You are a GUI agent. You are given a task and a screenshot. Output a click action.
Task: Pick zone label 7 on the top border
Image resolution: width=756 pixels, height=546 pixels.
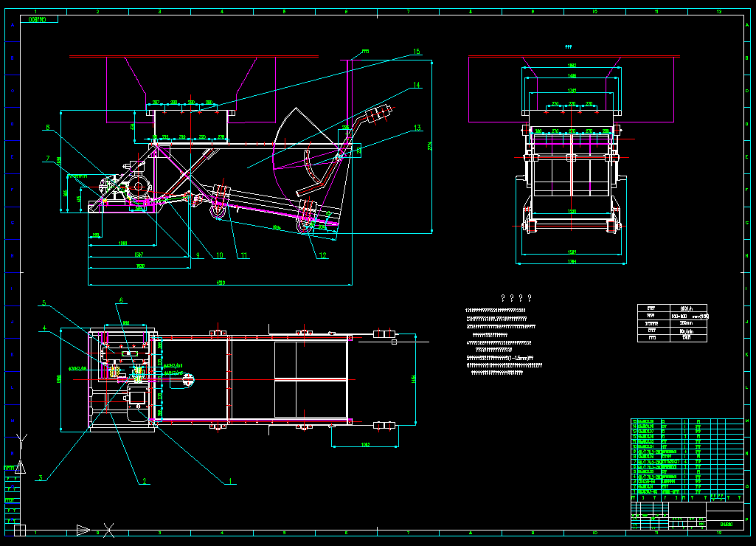[408, 12]
